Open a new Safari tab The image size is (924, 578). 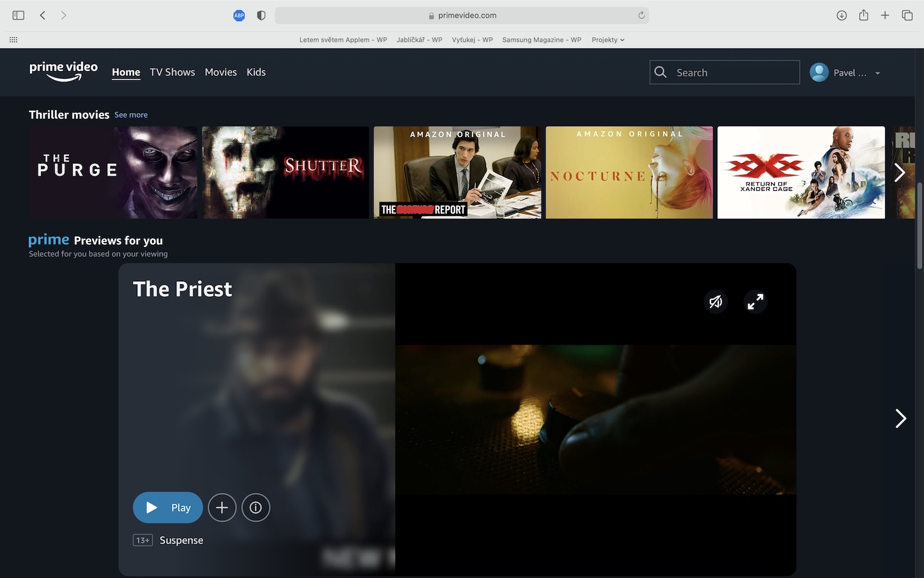[885, 16]
